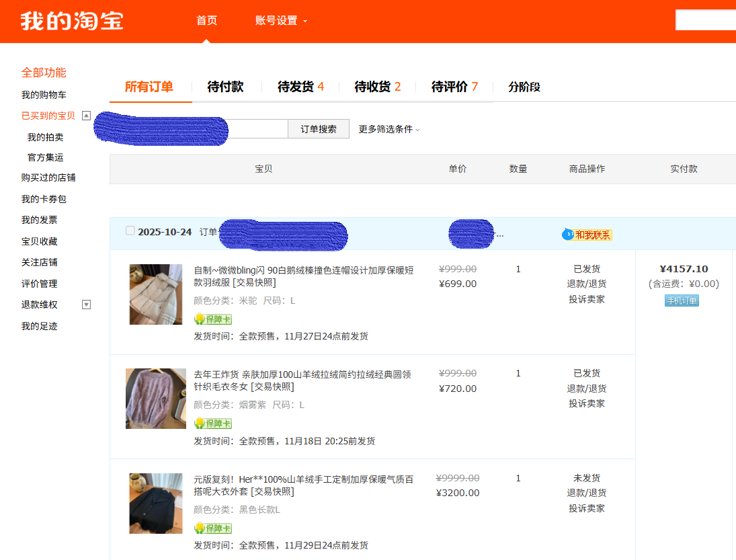Click the 保障卡 badge on the down jacket item
Screen dimensions: 736x560
pyautogui.click(x=213, y=319)
